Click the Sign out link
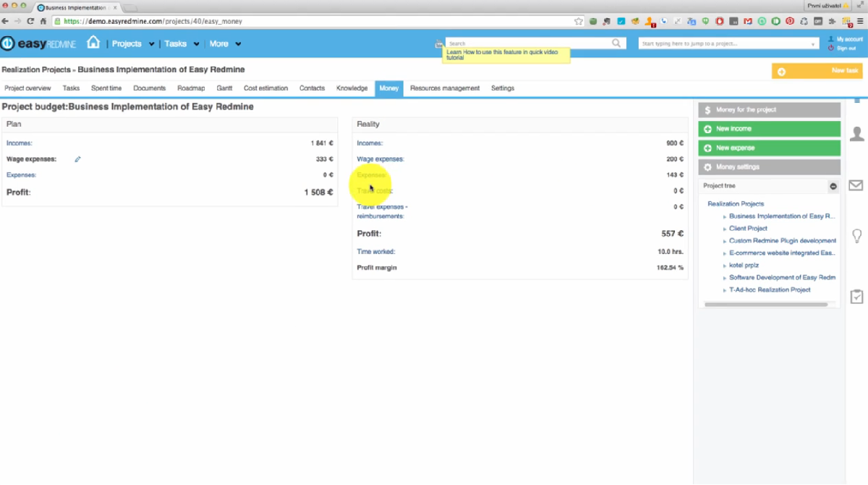The height and width of the screenshot is (485, 868). (x=846, y=48)
